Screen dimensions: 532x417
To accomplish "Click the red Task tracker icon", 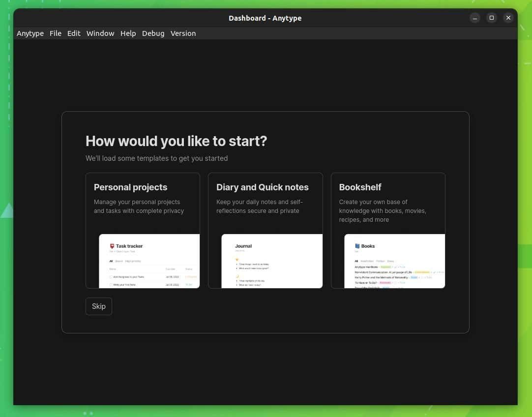I will 112,246.
